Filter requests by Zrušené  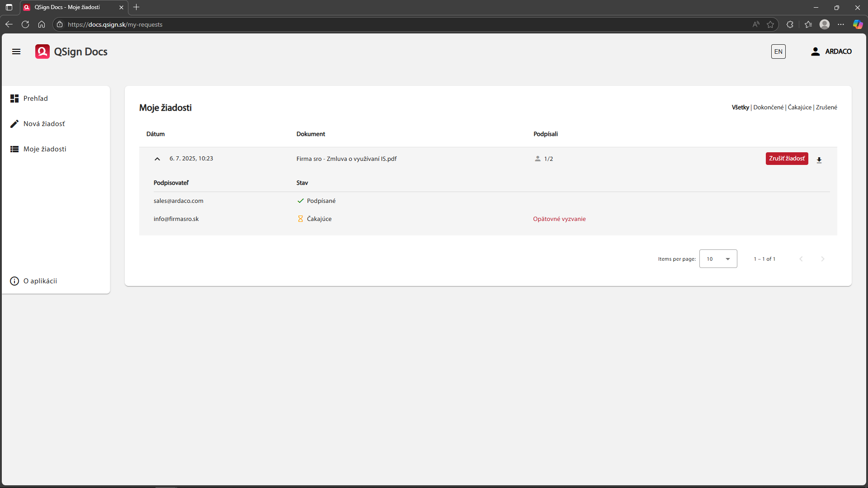826,108
